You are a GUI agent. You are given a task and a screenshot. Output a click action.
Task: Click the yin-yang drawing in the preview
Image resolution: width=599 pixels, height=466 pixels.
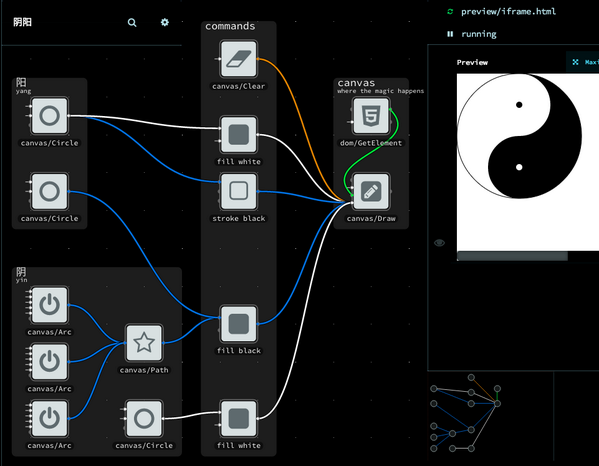tap(520, 136)
